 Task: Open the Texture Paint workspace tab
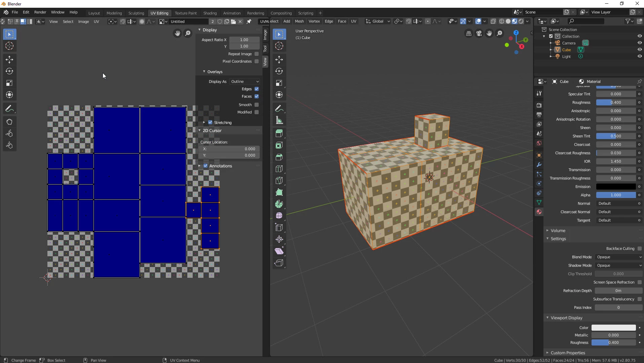(186, 13)
